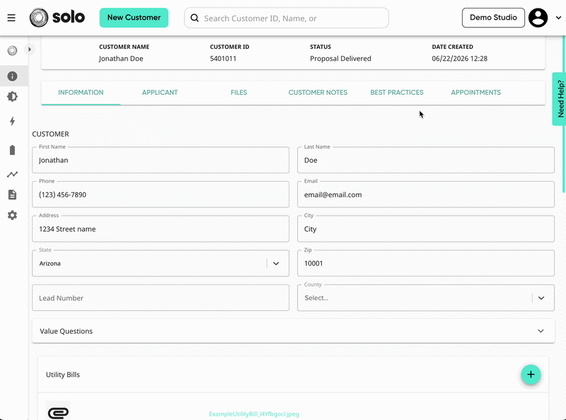Open the documents sidebar icon

point(12,195)
